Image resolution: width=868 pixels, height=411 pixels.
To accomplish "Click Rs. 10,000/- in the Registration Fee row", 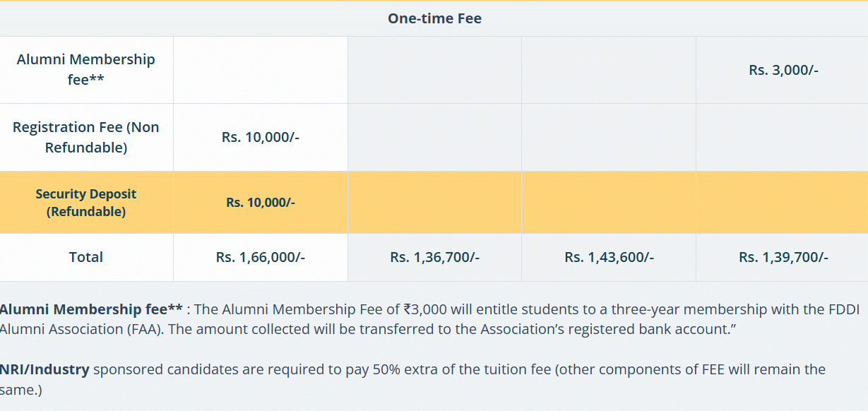I will tap(261, 138).
